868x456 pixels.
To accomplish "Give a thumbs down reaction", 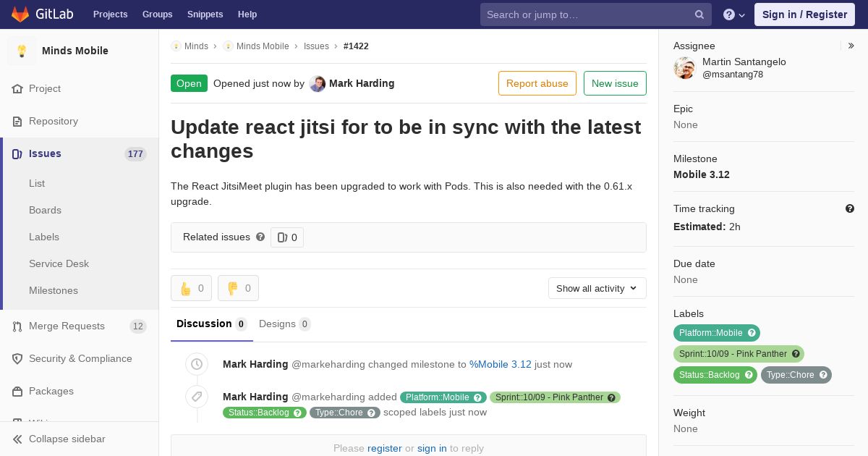I will click(238, 288).
